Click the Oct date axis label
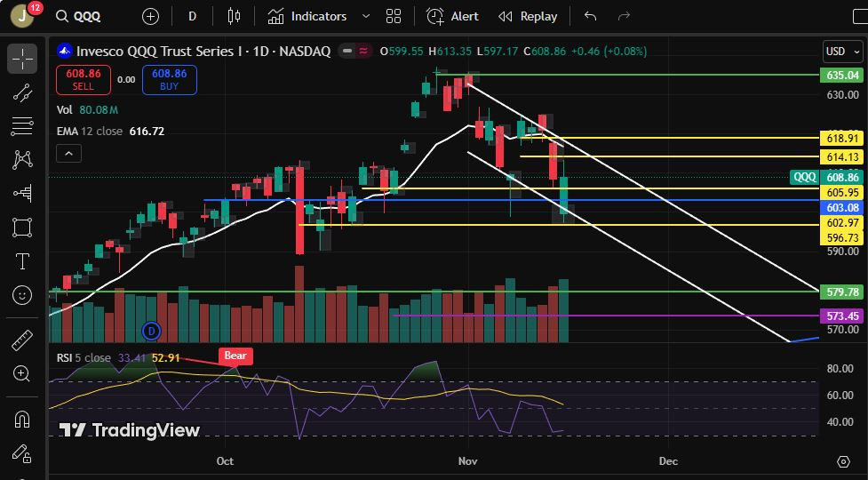Screen dimensions: 868x480 [225, 461]
